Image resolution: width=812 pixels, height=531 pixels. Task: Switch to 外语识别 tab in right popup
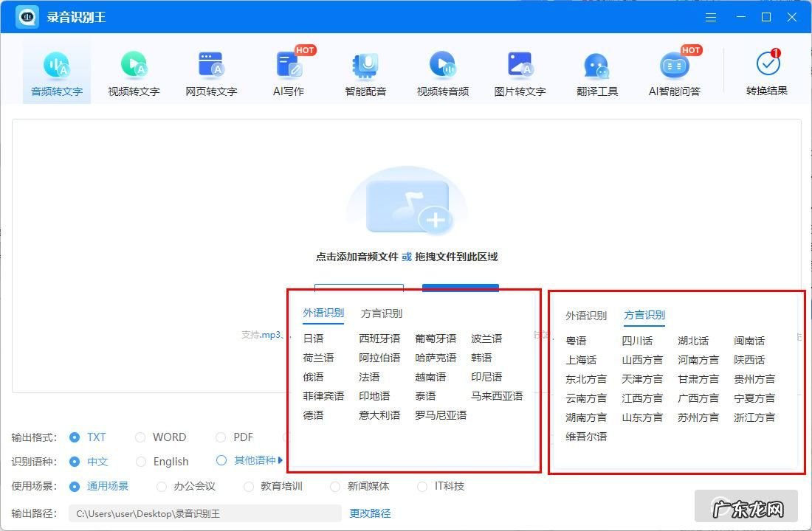pos(586,316)
